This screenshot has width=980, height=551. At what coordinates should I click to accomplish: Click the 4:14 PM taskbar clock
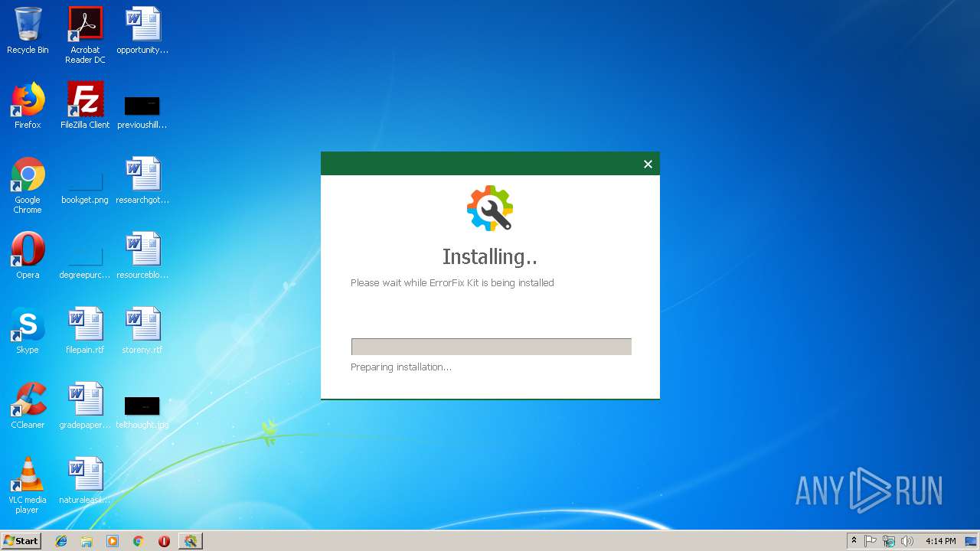[x=940, y=541]
